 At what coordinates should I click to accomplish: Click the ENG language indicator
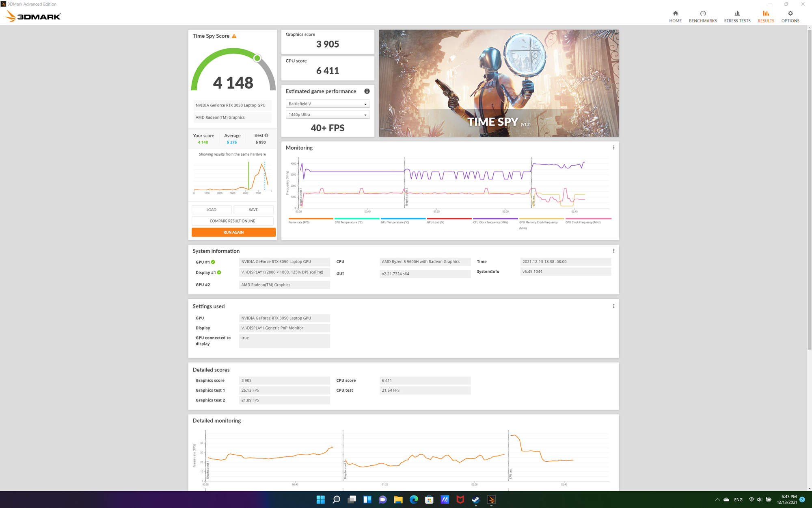[738, 499]
